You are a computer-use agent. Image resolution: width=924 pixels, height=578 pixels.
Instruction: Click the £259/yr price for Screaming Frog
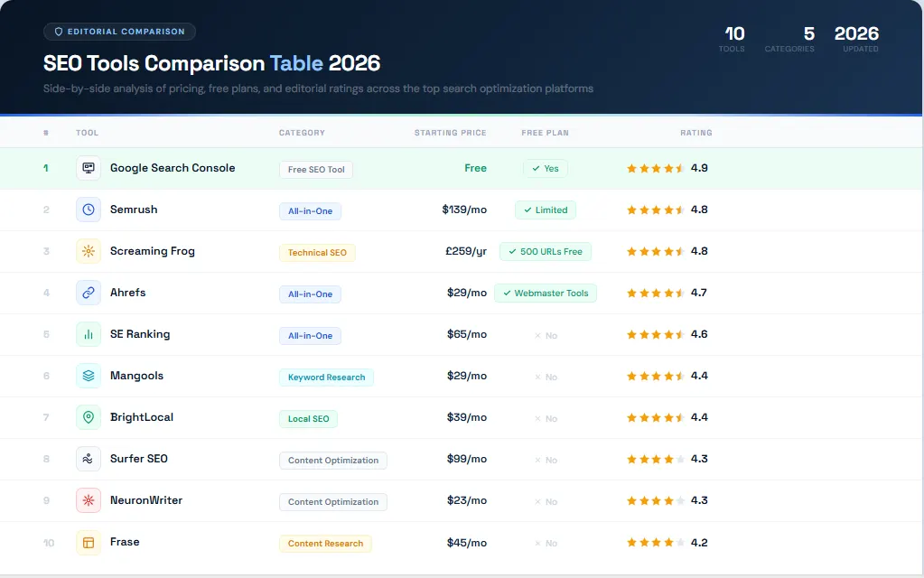point(466,252)
